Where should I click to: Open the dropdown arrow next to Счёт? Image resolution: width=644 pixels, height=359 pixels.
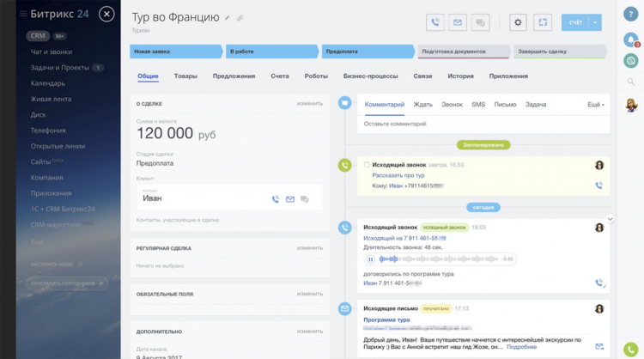(596, 23)
